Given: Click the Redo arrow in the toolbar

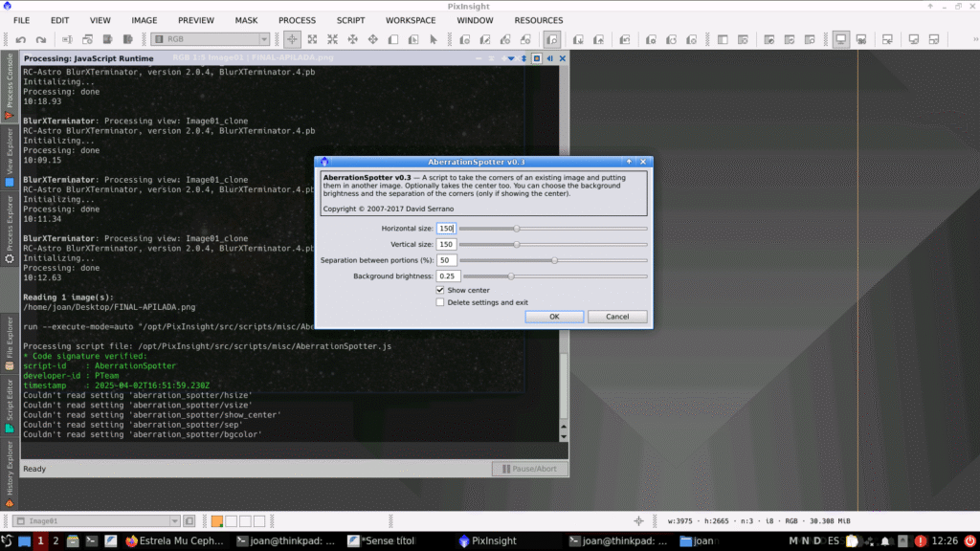Looking at the screenshot, I should click(40, 40).
